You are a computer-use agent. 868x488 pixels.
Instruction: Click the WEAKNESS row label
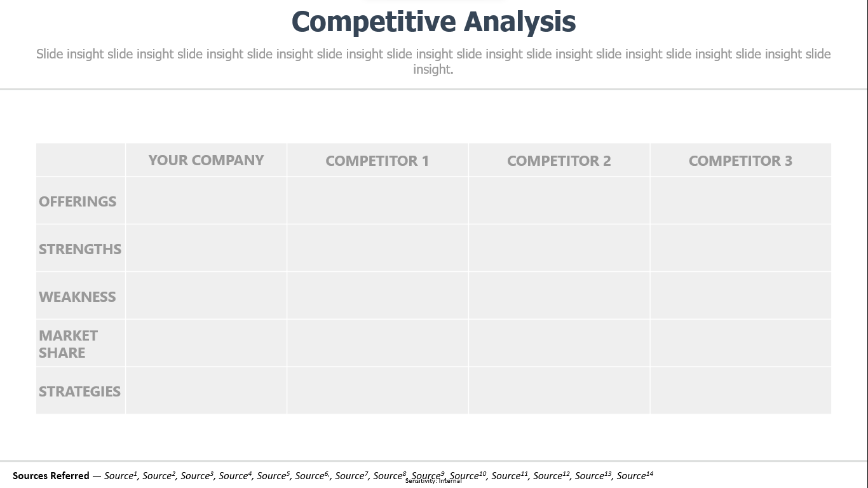(78, 297)
